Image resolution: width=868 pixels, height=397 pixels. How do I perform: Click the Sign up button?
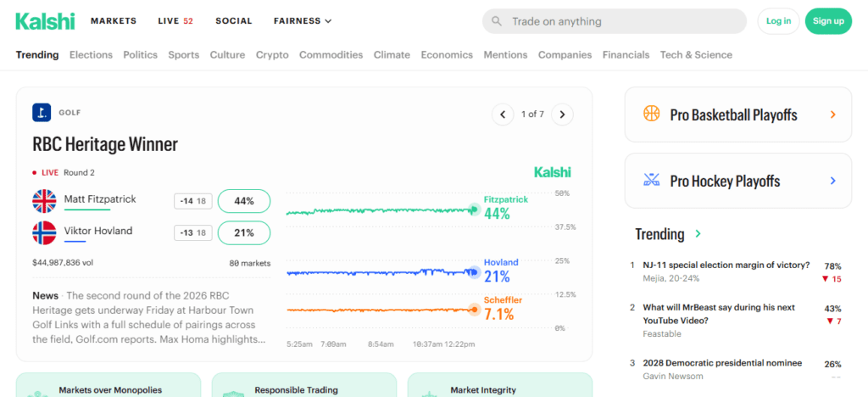(828, 21)
